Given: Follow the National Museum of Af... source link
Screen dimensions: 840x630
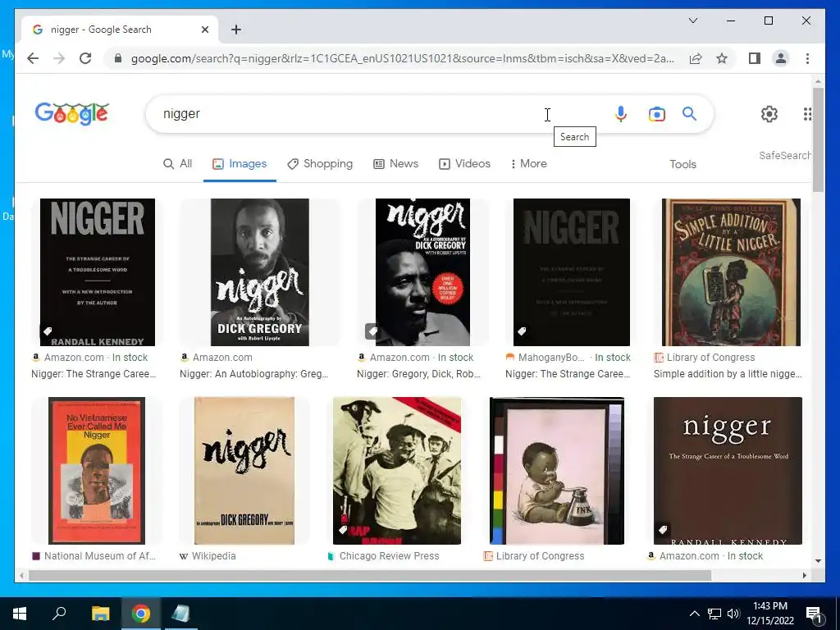Looking at the screenshot, I should 94,556.
